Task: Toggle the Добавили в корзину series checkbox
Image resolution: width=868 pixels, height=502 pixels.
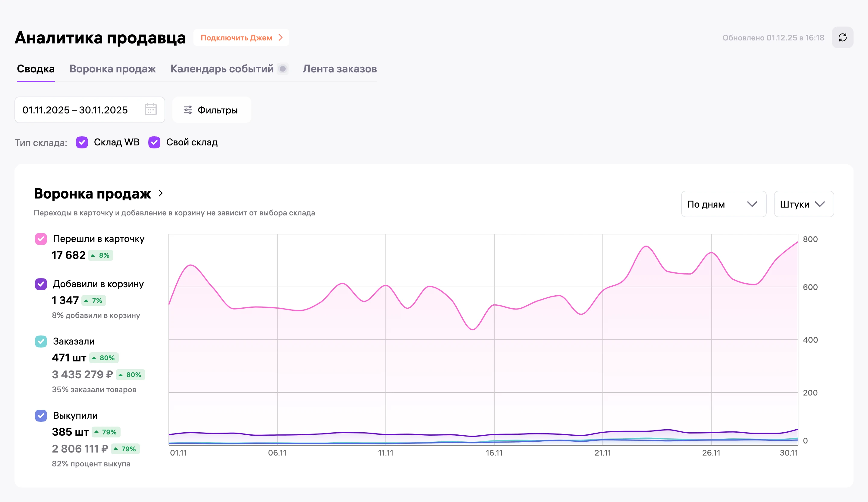Action: 41,284
